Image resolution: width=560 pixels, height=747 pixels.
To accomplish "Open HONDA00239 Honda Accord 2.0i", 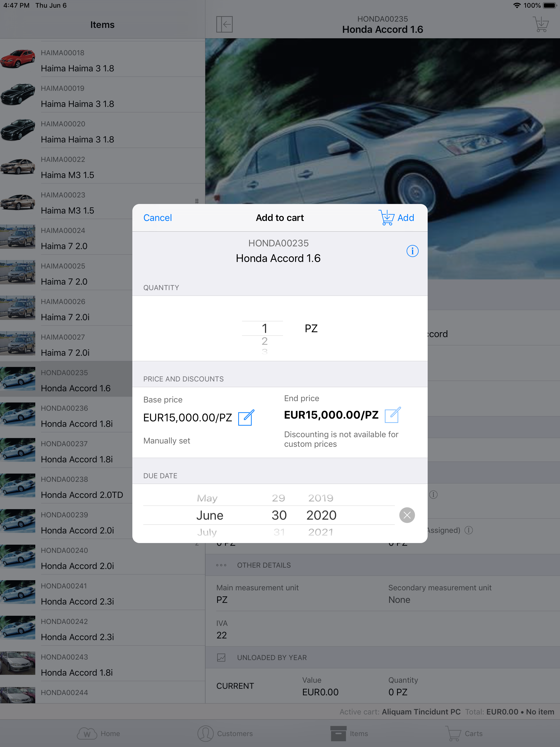I will pyautogui.click(x=66, y=521).
